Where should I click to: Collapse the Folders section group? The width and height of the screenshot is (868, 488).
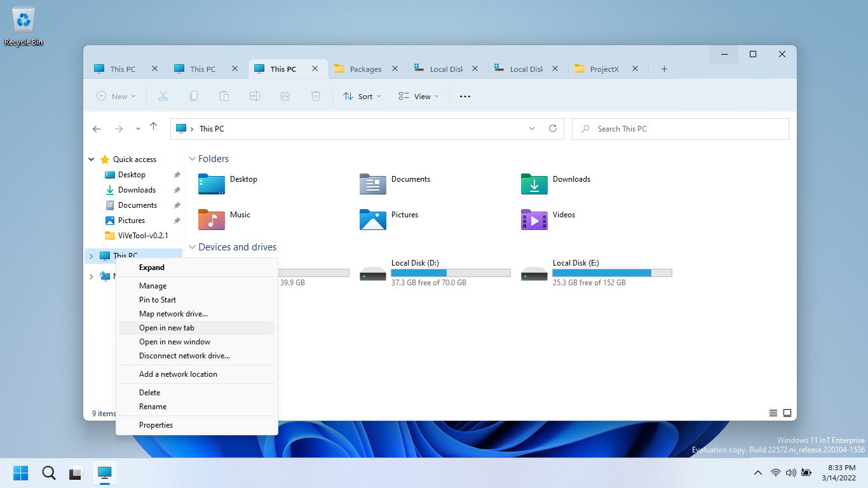[192, 159]
